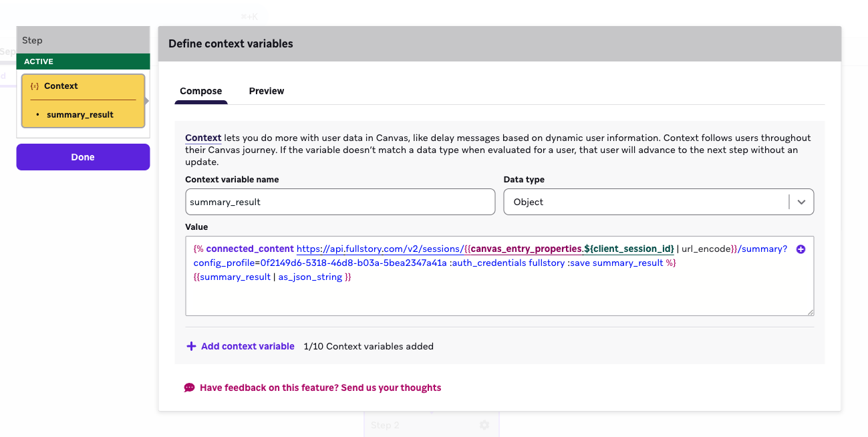Click the feedback speech bubble icon
Screen dimensions: 868x437
click(189, 388)
